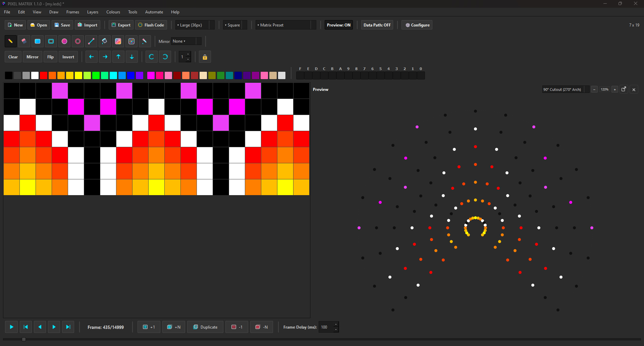Open the Colours menu

click(113, 12)
